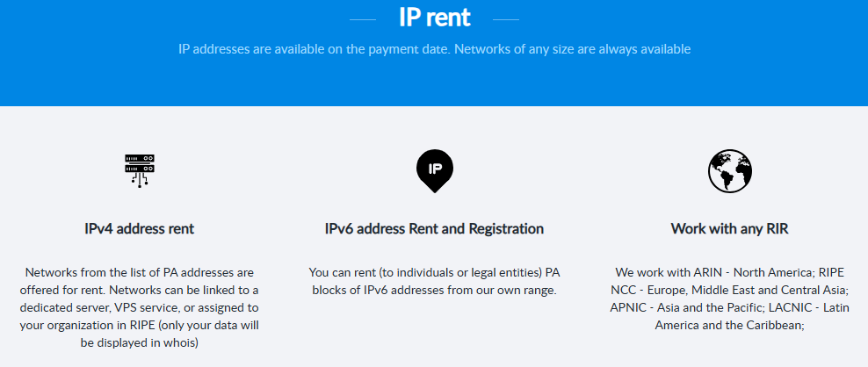Select the 'IPv4 address rent' heading

[139, 229]
